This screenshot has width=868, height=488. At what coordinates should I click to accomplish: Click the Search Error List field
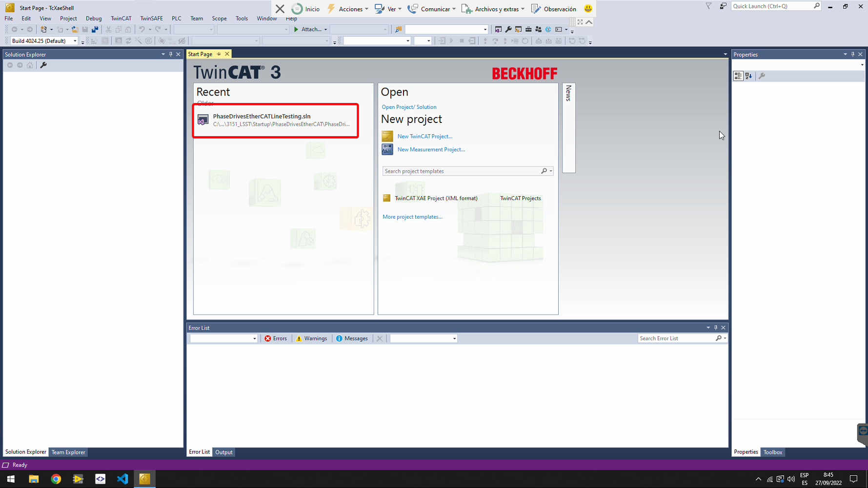point(676,338)
